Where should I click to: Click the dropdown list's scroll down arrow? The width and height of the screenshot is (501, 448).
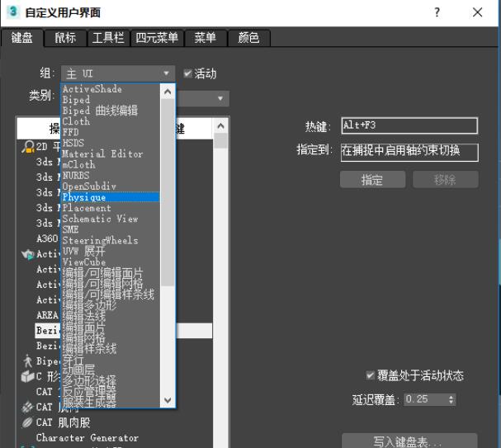click(168, 400)
